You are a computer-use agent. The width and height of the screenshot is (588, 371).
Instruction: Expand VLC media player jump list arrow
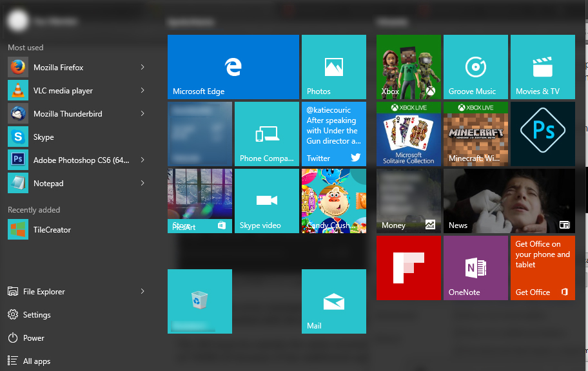[x=142, y=90]
